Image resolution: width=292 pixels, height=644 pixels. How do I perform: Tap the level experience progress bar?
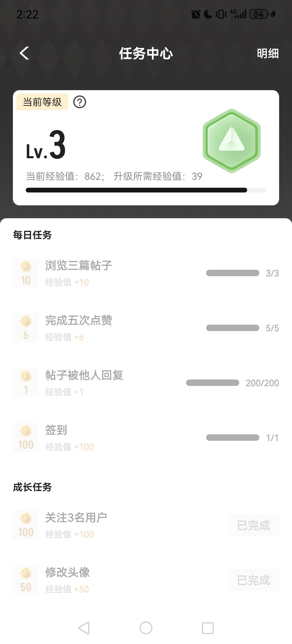tap(146, 190)
